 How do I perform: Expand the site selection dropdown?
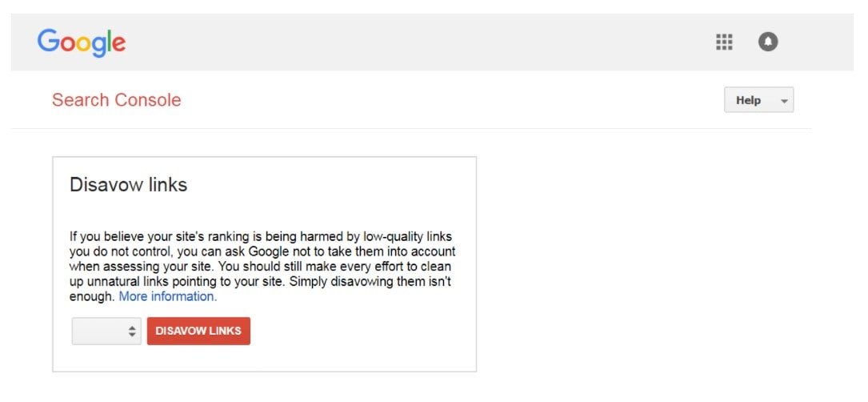106,332
